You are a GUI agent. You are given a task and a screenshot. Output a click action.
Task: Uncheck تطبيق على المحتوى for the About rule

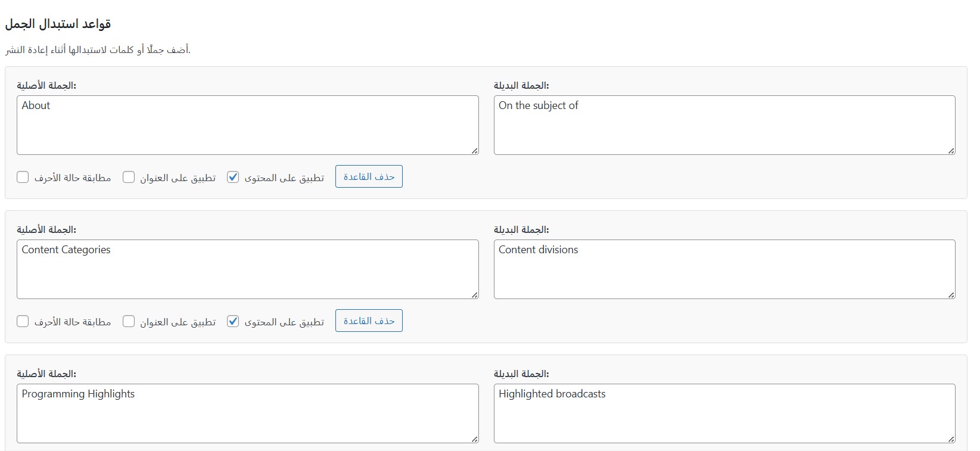point(233,177)
